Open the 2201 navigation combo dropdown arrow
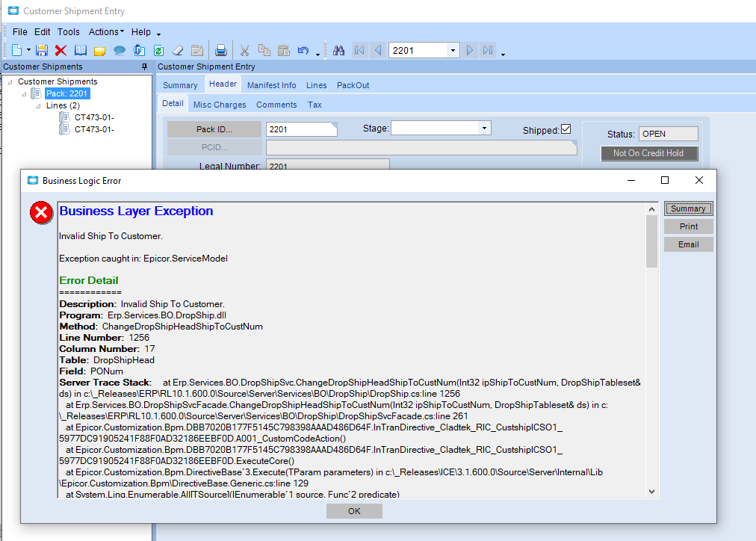 (x=453, y=50)
